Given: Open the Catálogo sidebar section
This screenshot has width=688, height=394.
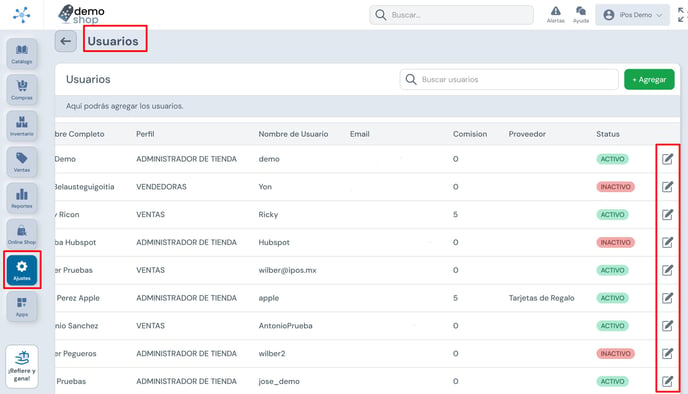Looking at the screenshot, I should click(x=22, y=54).
